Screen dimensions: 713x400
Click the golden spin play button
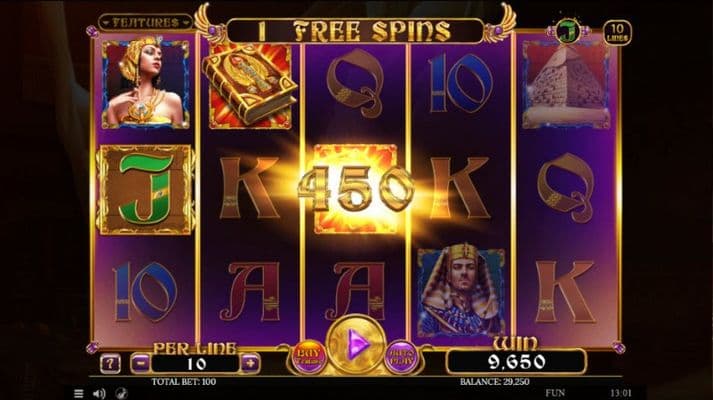point(356,344)
